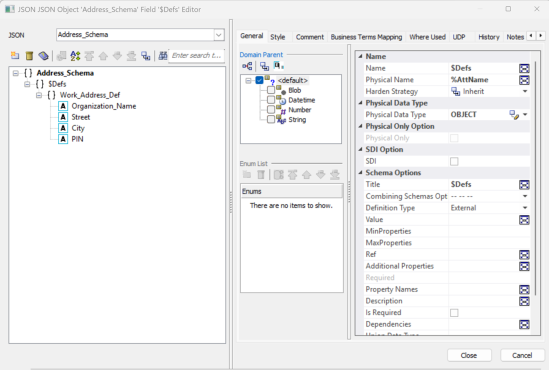Open the Definition Type dropdown arrow
The height and width of the screenshot is (370, 549).
click(525, 208)
